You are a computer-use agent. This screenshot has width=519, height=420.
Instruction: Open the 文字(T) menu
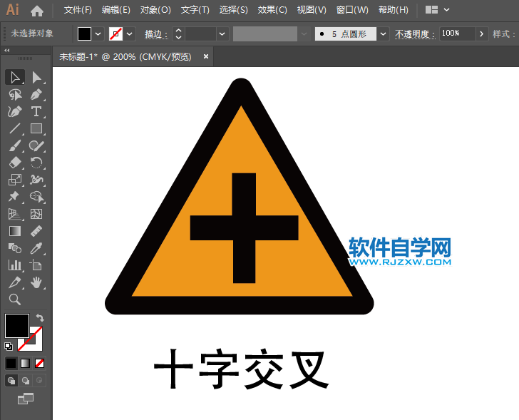point(195,10)
